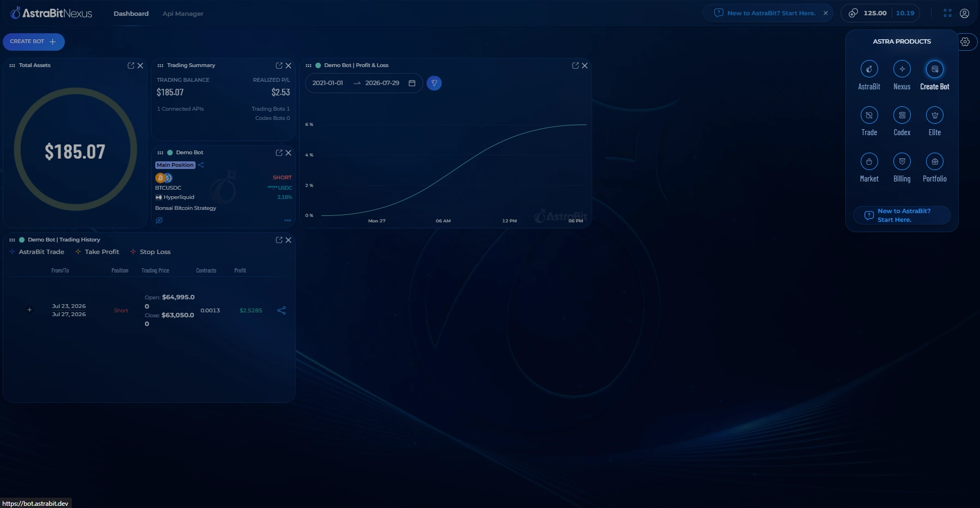
Task: Click the Create Bot button
Action: (x=34, y=41)
